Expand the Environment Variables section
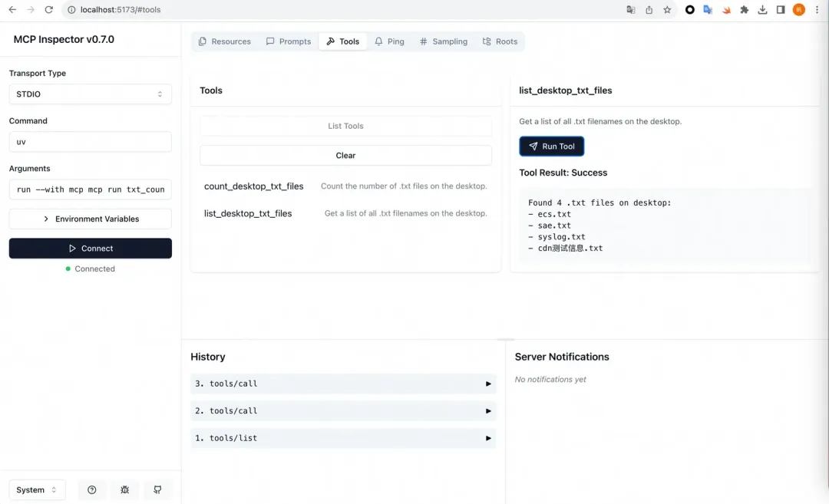 [x=90, y=219]
